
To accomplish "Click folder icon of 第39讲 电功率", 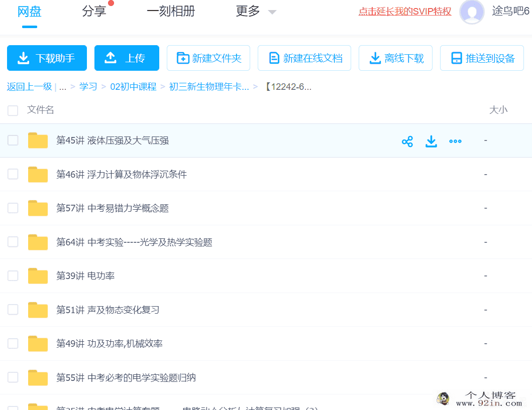I will (38, 276).
